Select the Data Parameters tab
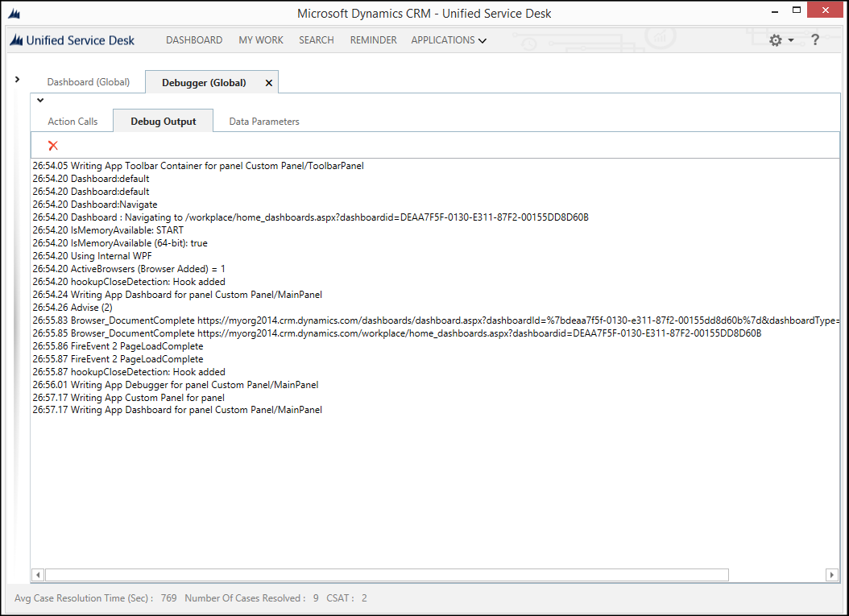849x616 pixels. [264, 121]
